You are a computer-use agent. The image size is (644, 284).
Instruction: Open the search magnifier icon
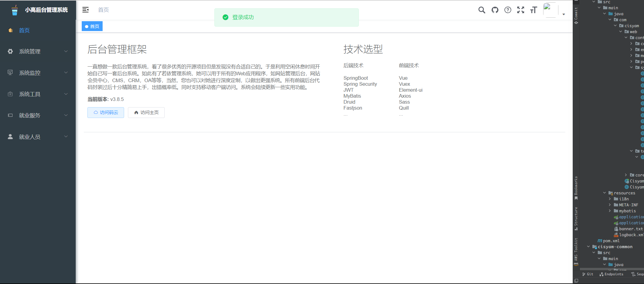pos(482,10)
